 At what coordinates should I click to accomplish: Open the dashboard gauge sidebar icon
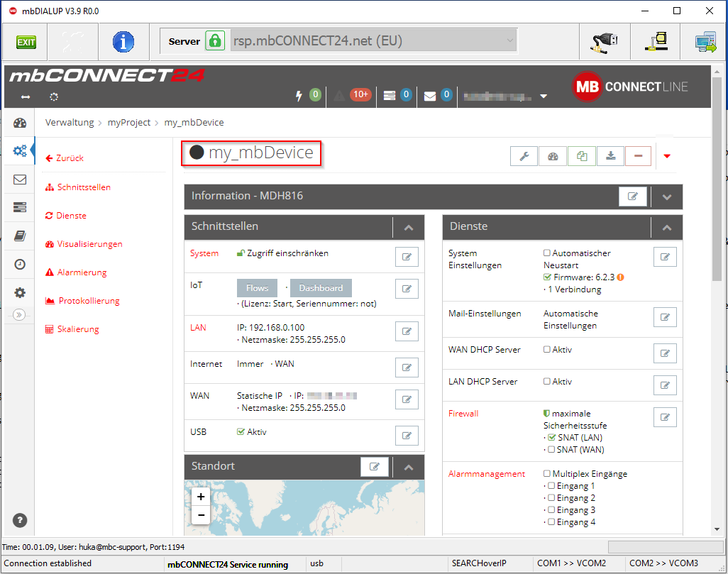[x=20, y=123]
